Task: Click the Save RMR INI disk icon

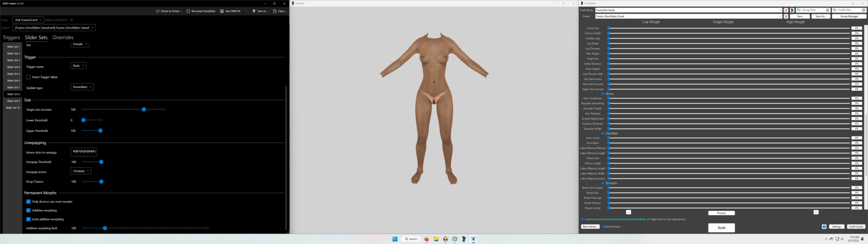Action: [222, 11]
